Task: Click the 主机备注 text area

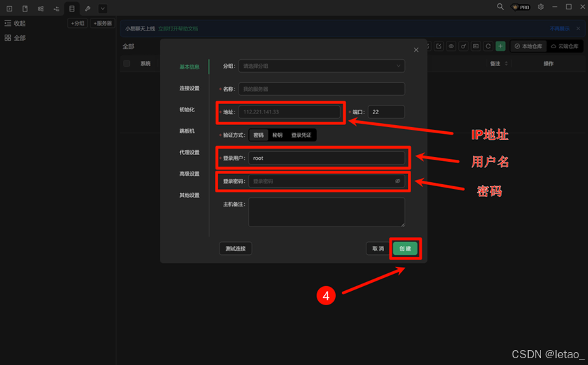Action: coord(326,212)
